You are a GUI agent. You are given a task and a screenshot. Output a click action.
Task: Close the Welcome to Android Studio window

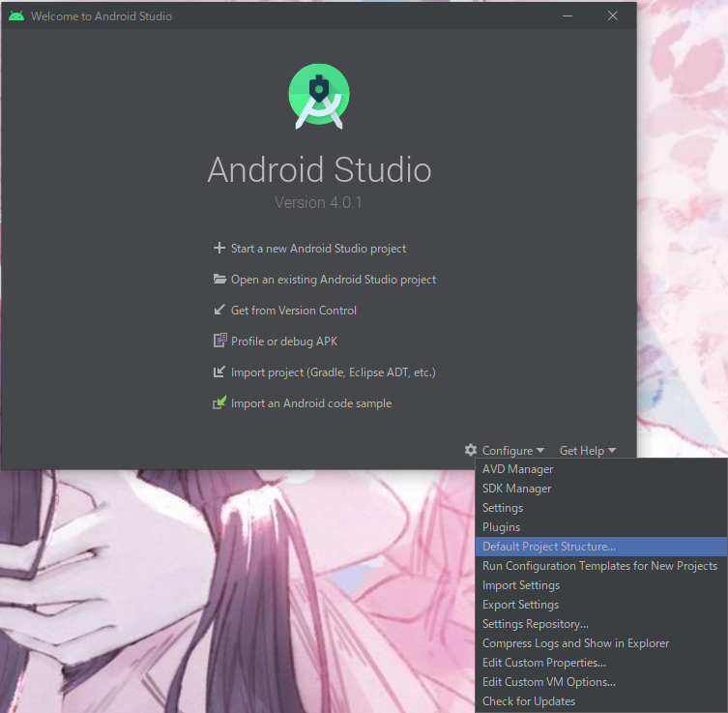tap(613, 15)
